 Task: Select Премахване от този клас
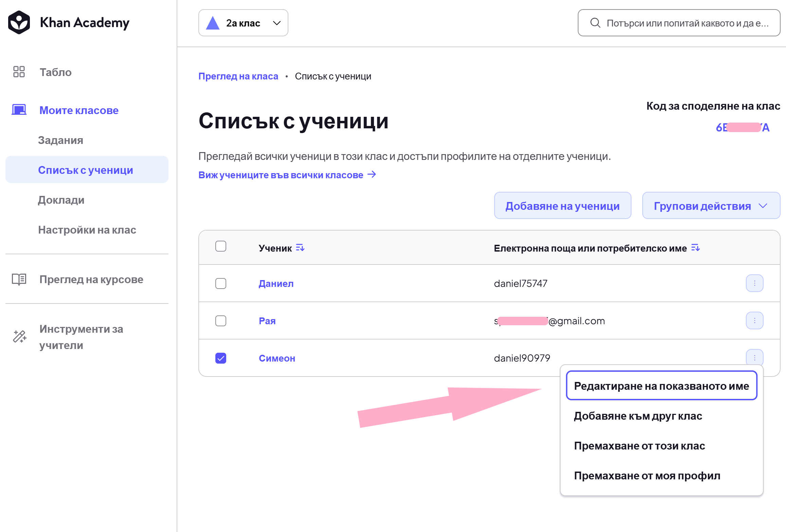click(640, 446)
